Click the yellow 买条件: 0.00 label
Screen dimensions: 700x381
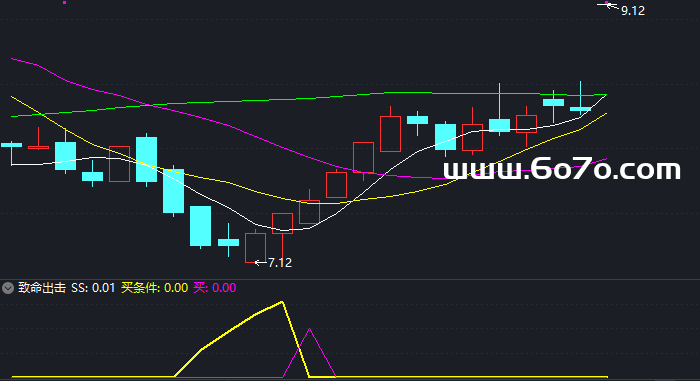[154, 288]
